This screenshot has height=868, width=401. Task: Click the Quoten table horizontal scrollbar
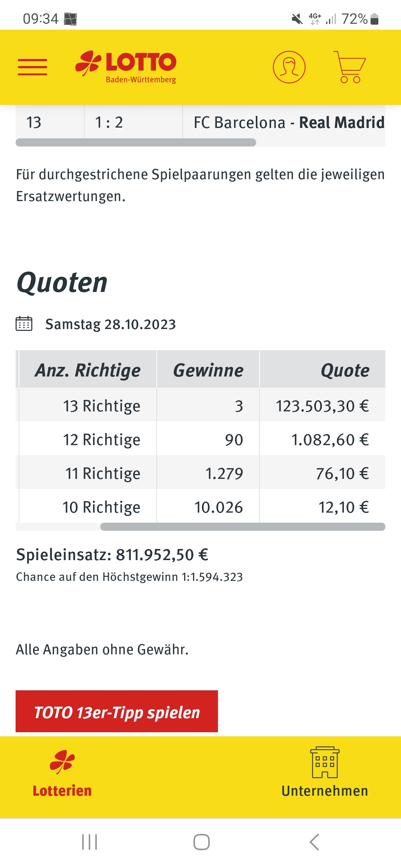click(243, 527)
